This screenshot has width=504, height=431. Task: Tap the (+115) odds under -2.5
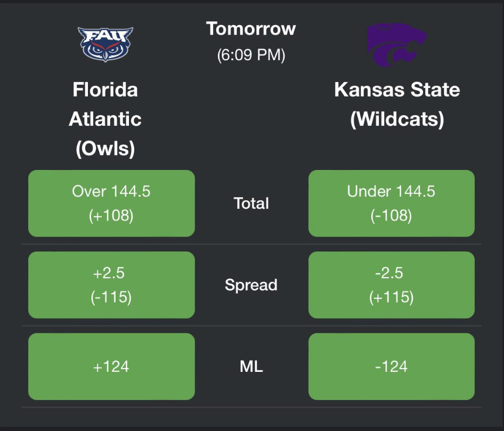391,297
